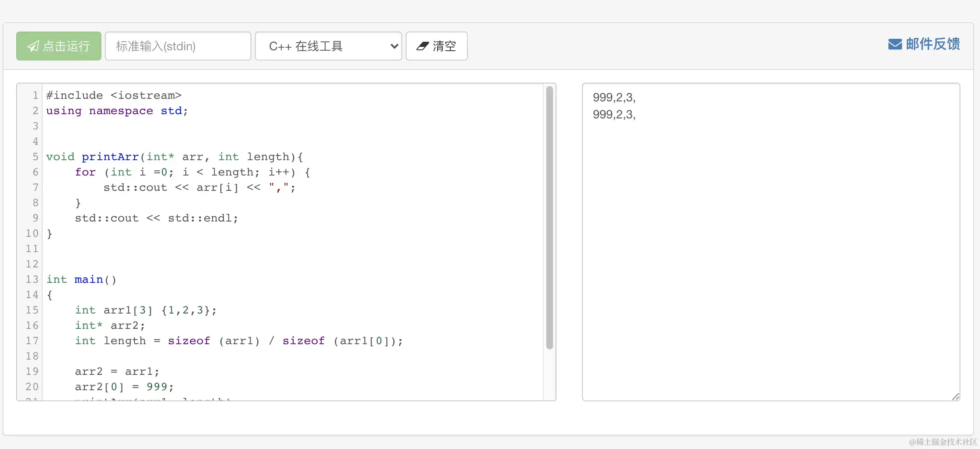
Task: Open the 邮件反馈 feedback link
Action: tap(932, 44)
